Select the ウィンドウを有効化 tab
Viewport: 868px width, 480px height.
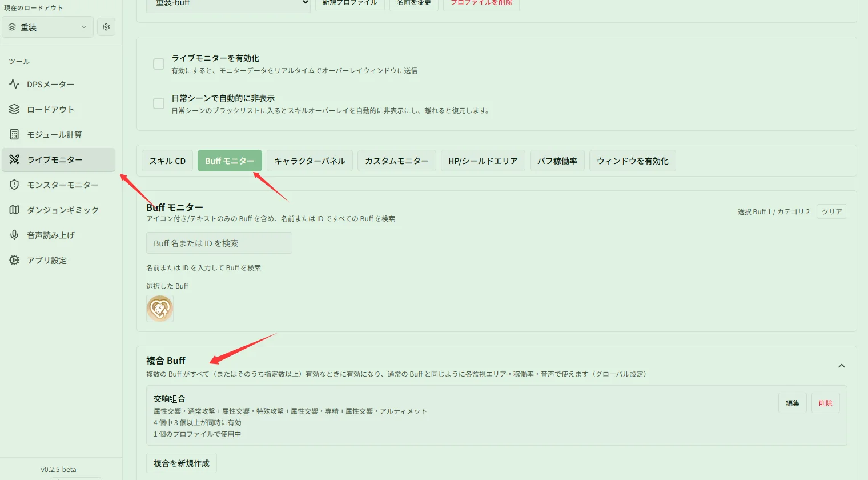(633, 161)
